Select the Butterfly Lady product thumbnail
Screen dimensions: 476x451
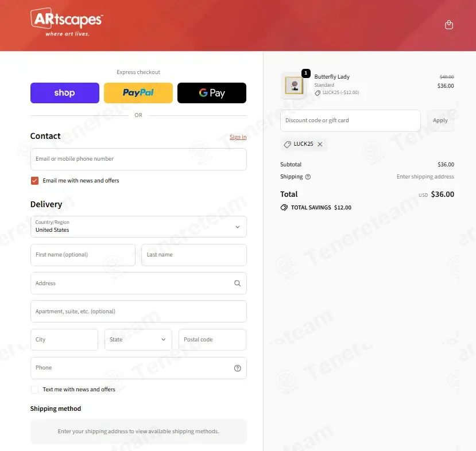[294, 85]
